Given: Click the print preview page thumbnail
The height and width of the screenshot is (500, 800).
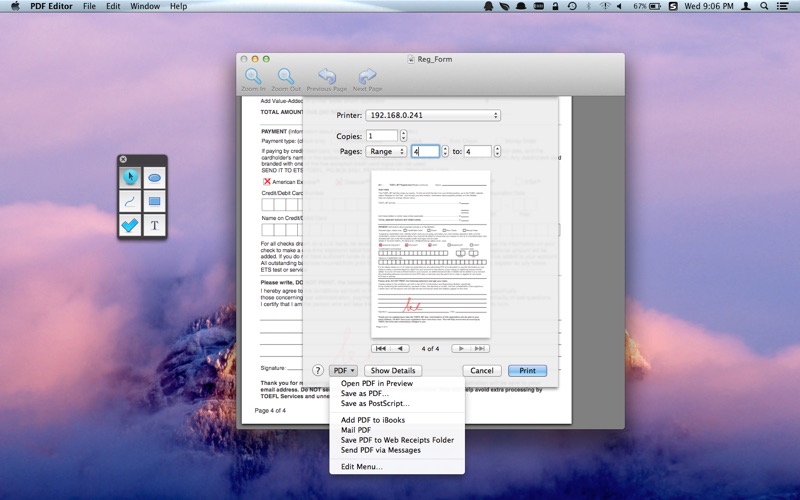Looking at the screenshot, I should [x=431, y=254].
